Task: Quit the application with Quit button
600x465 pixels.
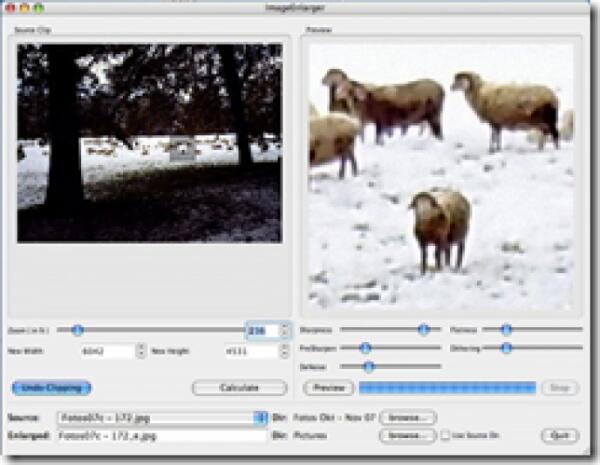Action: [x=560, y=436]
